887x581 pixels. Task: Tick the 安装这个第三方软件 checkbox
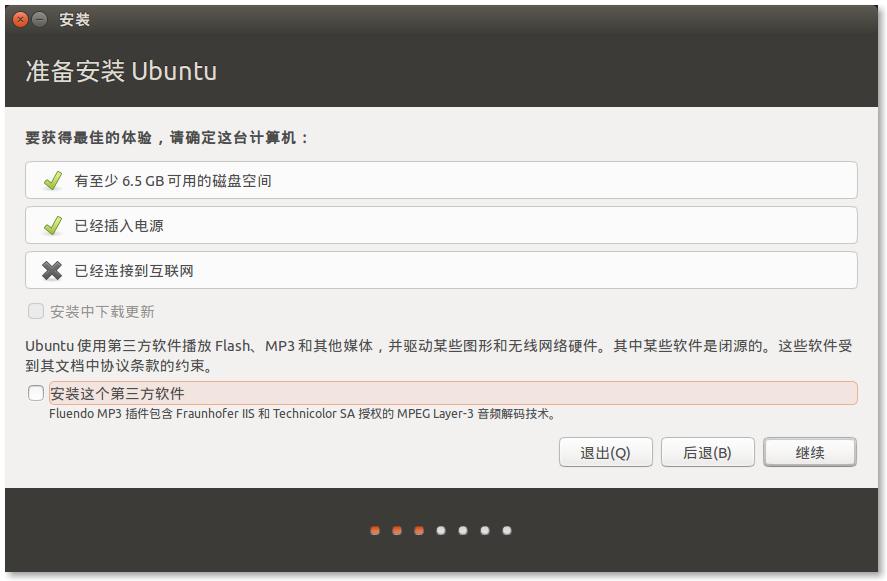36,393
